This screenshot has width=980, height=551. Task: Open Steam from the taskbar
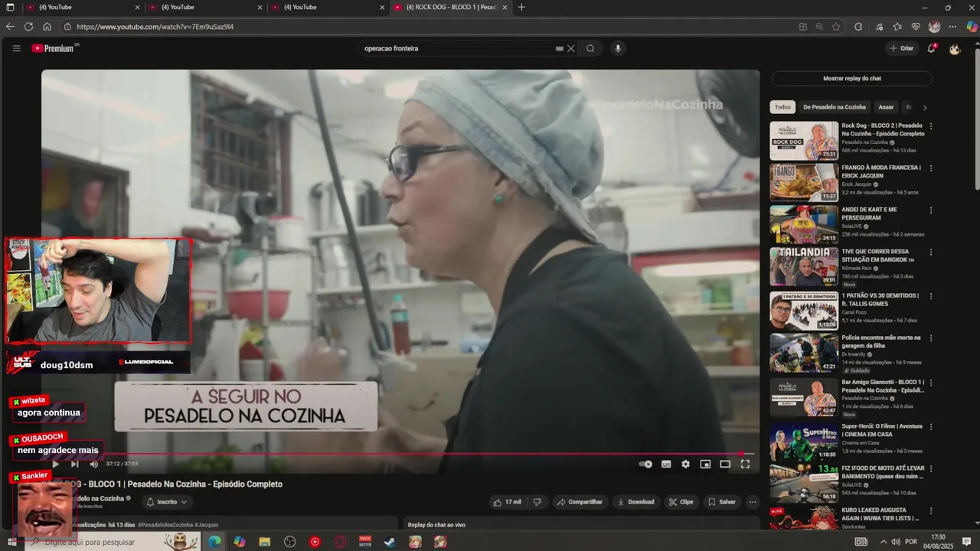[x=390, y=542]
